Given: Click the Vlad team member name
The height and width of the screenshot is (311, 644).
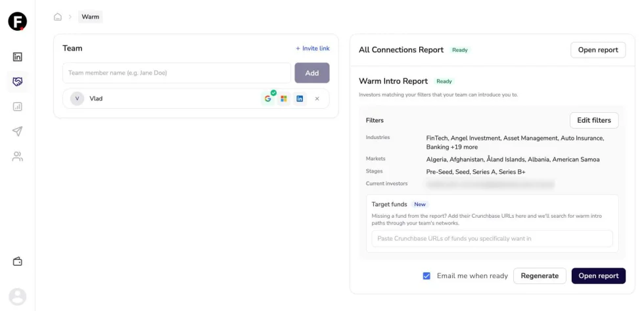Looking at the screenshot, I should point(96,98).
